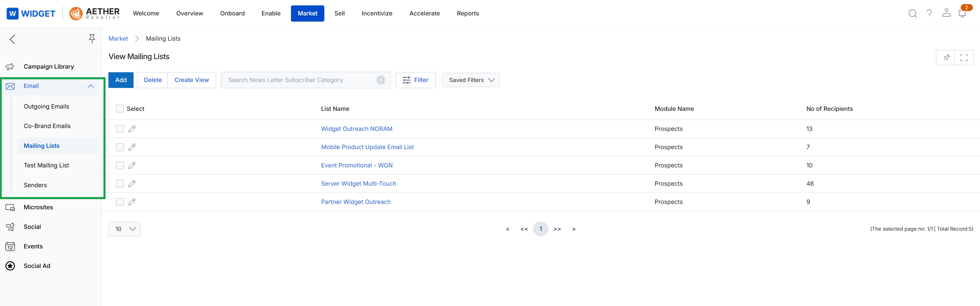Click the Add button
The height and width of the screenshot is (306, 980).
[x=121, y=80]
